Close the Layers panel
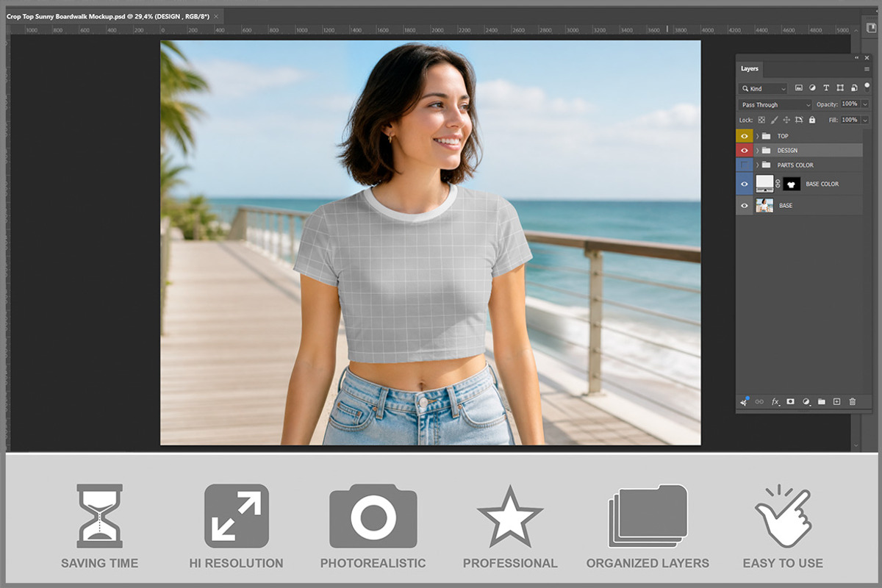This screenshot has width=882, height=588. pyautogui.click(x=867, y=58)
